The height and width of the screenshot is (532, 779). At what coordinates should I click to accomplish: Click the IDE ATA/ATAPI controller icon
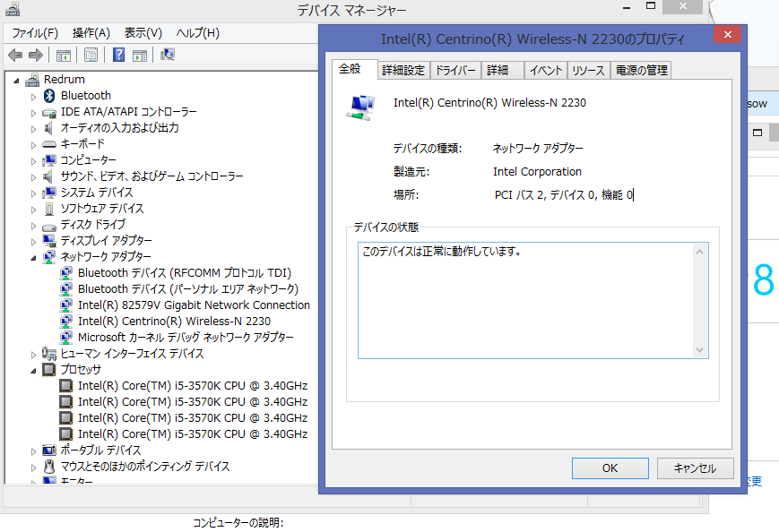49,112
